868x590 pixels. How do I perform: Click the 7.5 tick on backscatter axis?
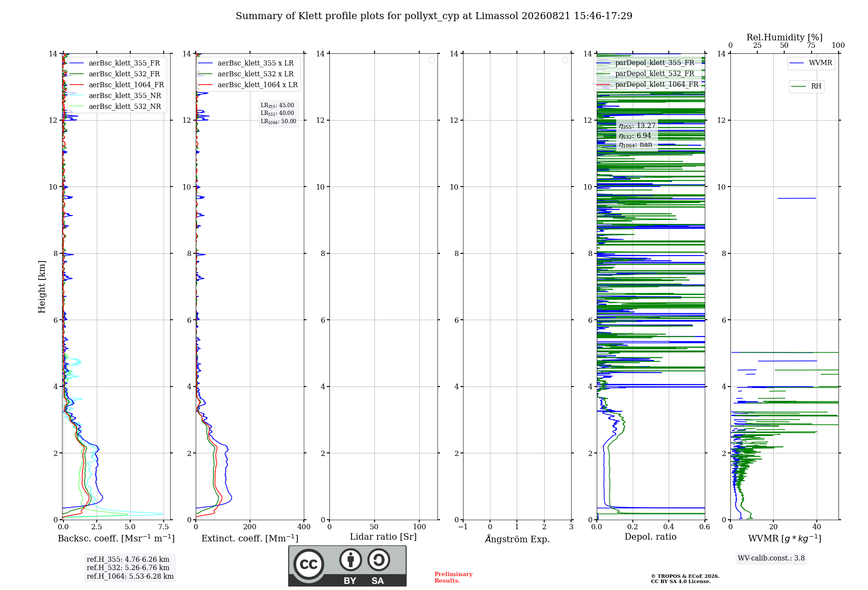164,527
